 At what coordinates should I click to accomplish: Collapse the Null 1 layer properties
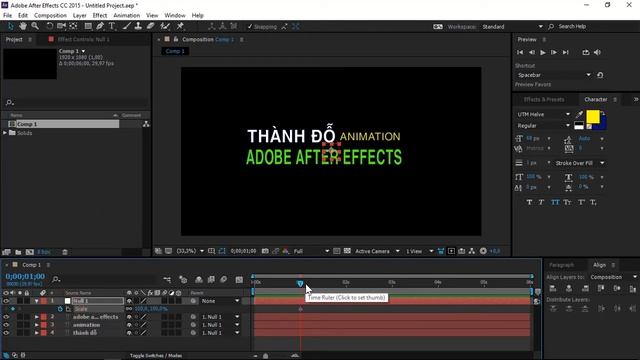[36, 301]
